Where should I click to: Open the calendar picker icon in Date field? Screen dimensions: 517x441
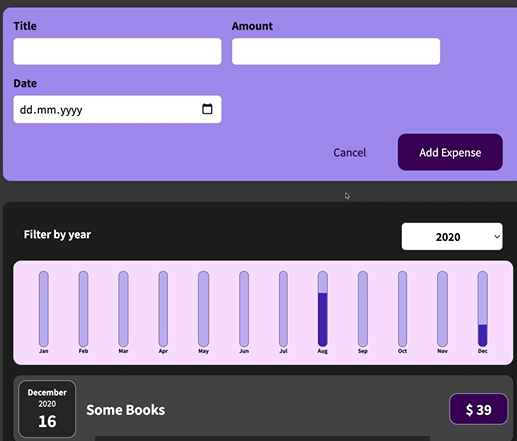[x=207, y=109]
